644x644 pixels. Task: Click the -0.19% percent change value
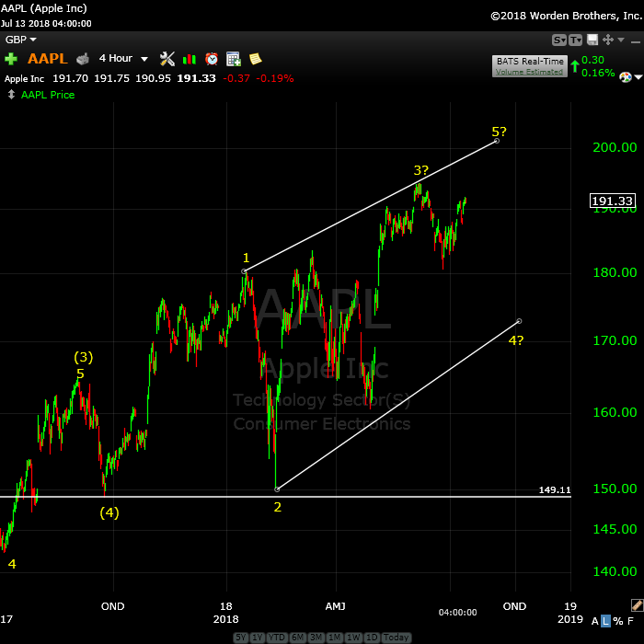(275, 78)
